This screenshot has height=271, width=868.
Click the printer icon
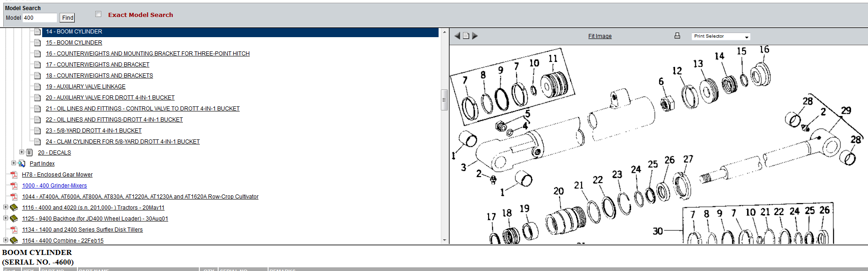tap(677, 36)
